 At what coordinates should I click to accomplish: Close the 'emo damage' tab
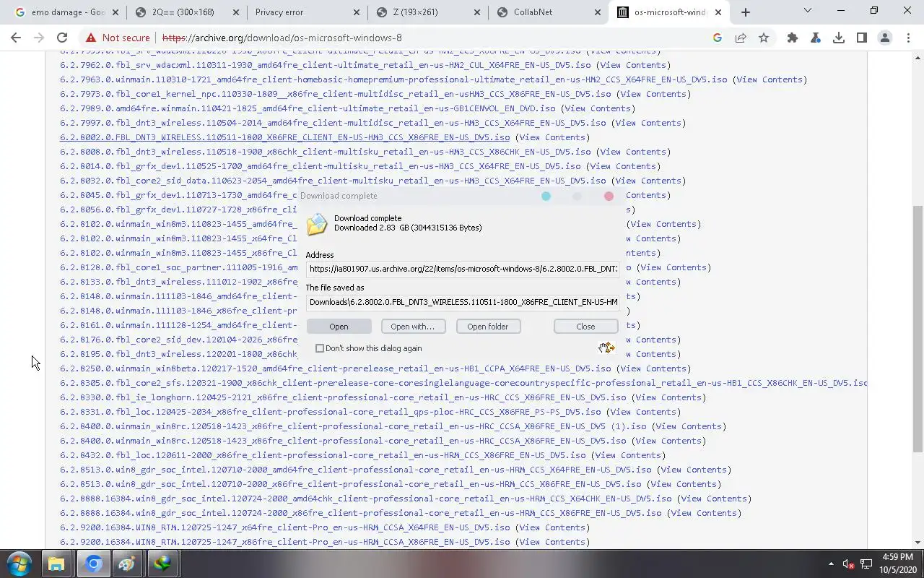pyautogui.click(x=114, y=12)
